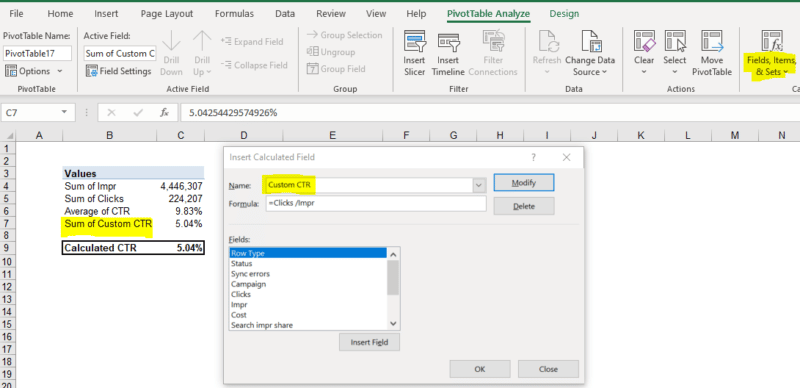Click the Close button in the dialog
The width and height of the screenshot is (800, 388).
pos(548,369)
